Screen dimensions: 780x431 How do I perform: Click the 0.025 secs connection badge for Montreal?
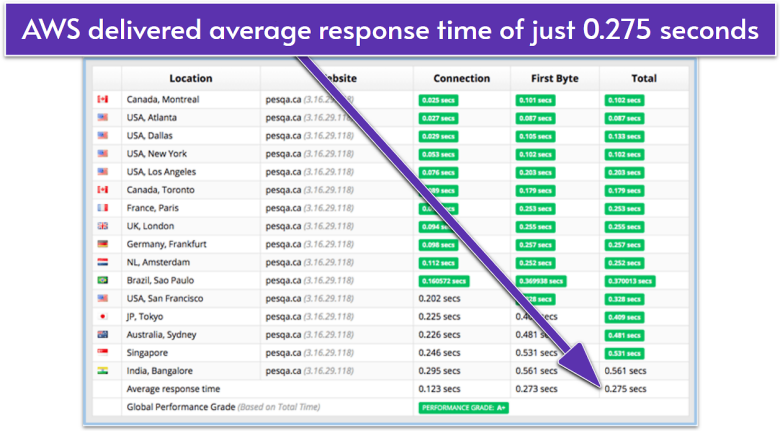(438, 100)
